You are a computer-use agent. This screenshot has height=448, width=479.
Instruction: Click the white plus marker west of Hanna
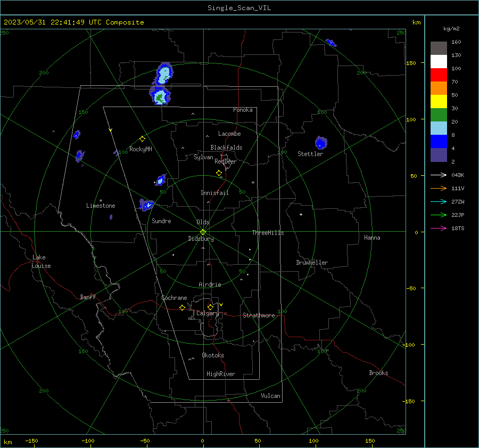pyautogui.click(x=301, y=214)
